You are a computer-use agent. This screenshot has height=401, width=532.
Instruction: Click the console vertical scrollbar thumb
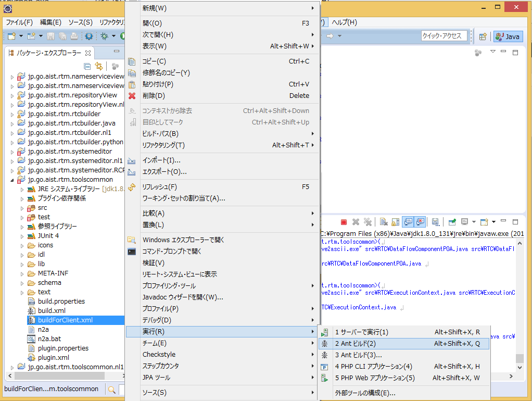pyautogui.click(x=520, y=358)
